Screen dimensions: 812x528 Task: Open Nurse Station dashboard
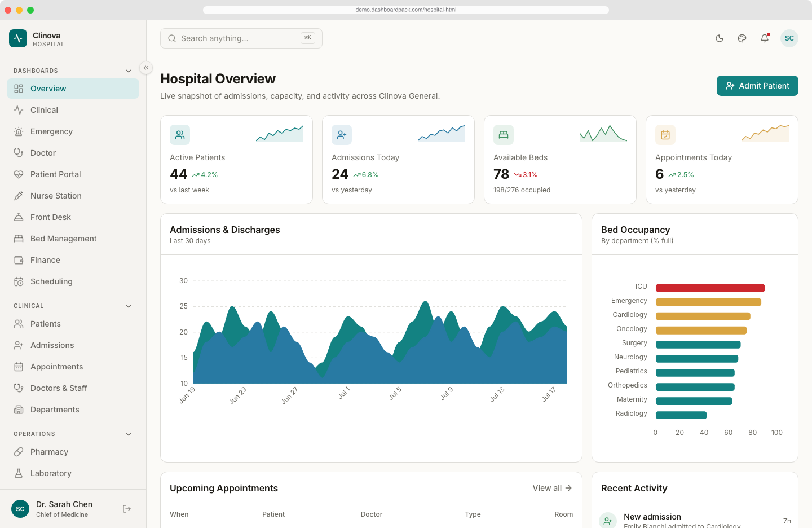[x=73, y=196]
